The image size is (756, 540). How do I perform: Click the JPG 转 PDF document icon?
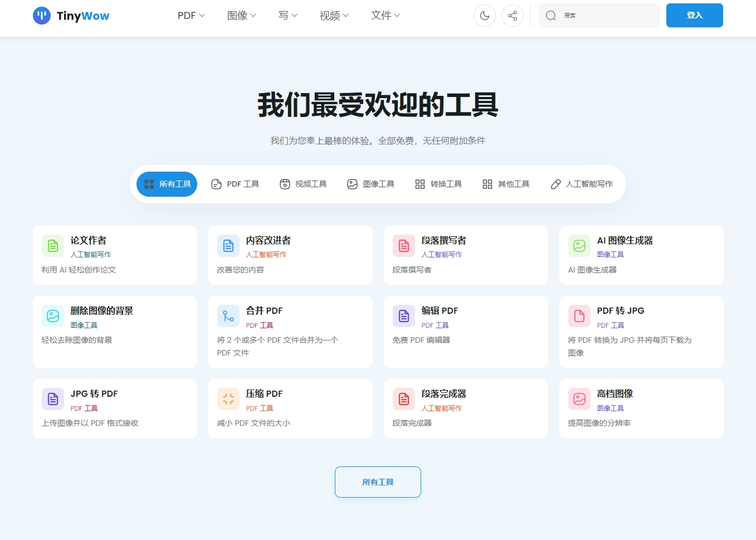[x=53, y=399]
